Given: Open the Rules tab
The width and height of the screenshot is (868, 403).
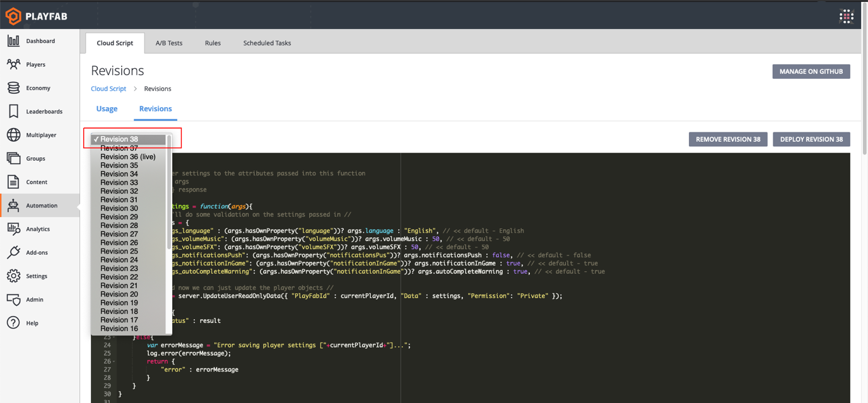Looking at the screenshot, I should 213,43.
